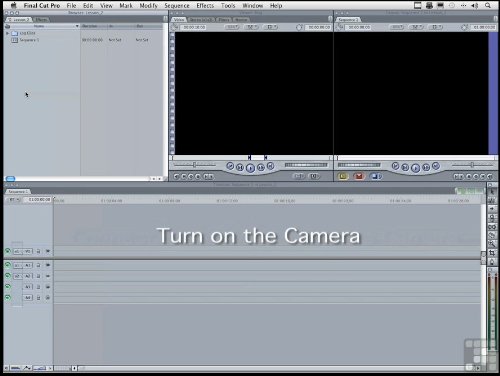This screenshot has width=500, height=376.
Task: Open the Sequence menu
Action: (177, 5)
